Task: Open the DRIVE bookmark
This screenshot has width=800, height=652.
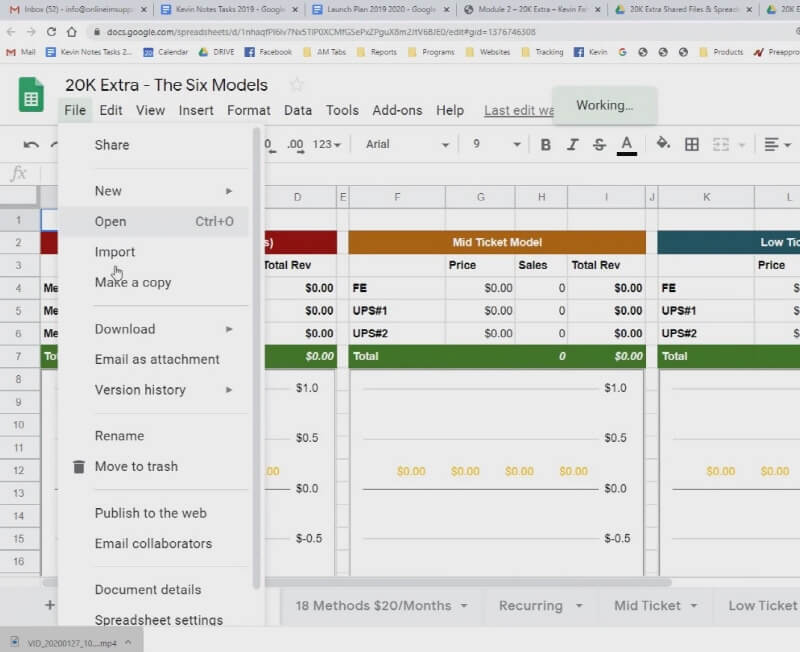Action: (x=216, y=52)
